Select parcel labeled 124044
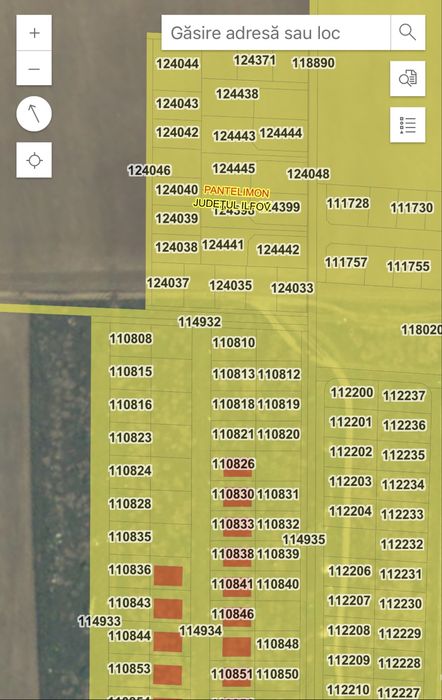Image resolution: width=442 pixels, height=700 pixels. [177, 64]
